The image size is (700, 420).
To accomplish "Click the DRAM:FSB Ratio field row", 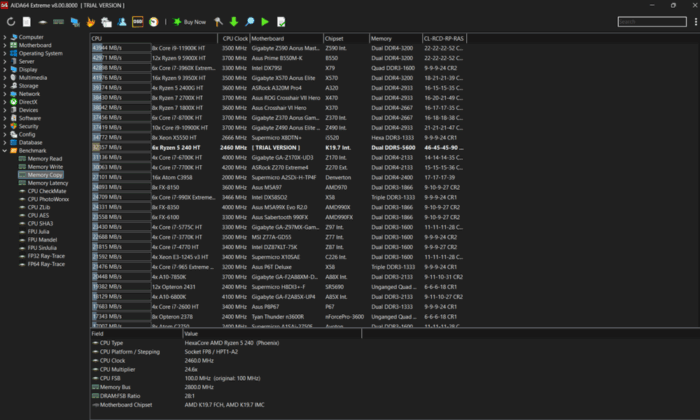I will [x=225, y=396].
